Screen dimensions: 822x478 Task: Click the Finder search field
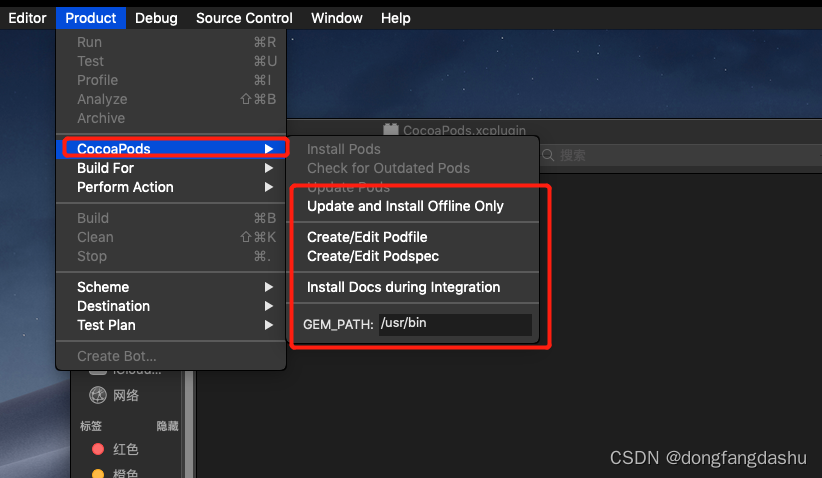click(680, 155)
